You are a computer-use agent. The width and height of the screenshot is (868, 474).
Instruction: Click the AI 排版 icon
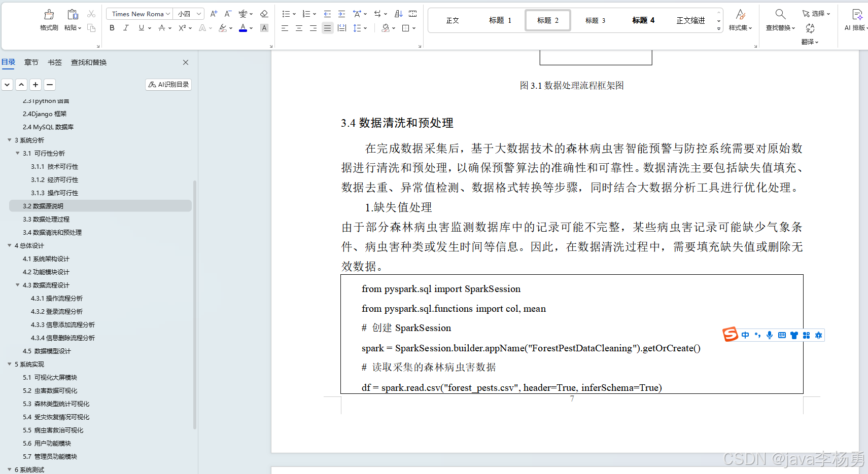coord(857,14)
